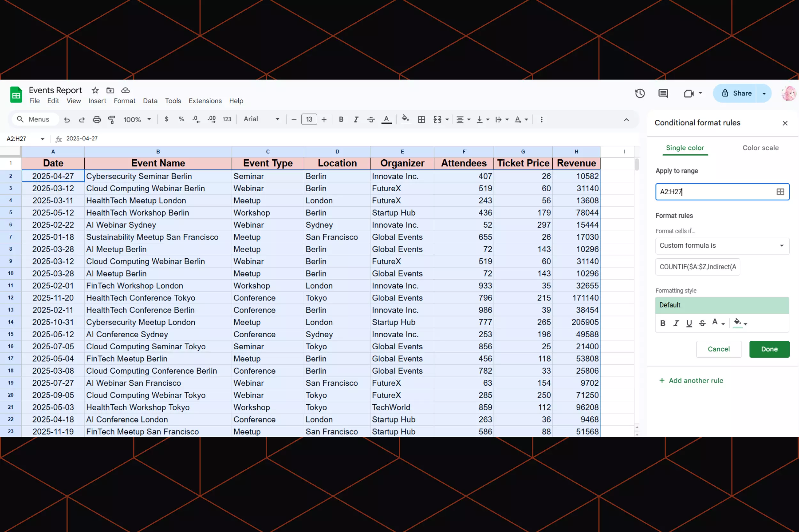The height and width of the screenshot is (532, 799).
Task: Open version history clock icon
Action: click(x=640, y=93)
